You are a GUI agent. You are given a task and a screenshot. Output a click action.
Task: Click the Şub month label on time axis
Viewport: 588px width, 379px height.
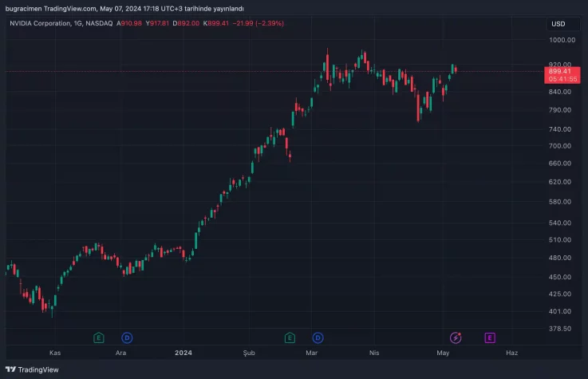[x=250, y=353]
